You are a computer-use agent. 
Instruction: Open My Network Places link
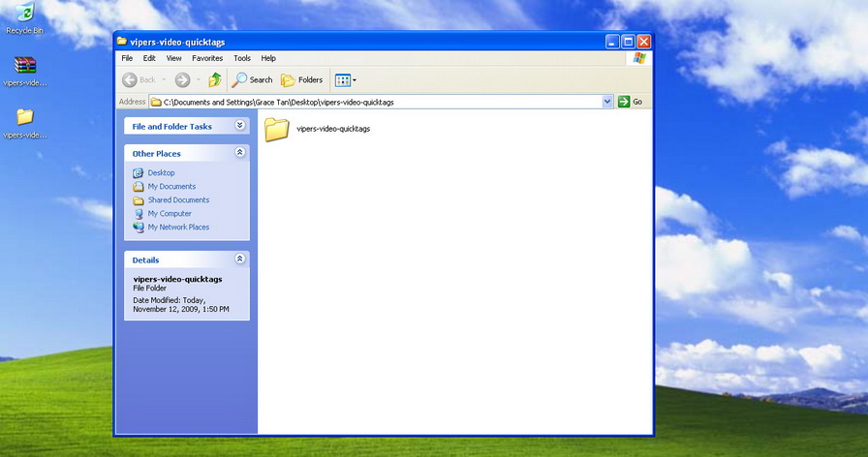click(x=178, y=227)
